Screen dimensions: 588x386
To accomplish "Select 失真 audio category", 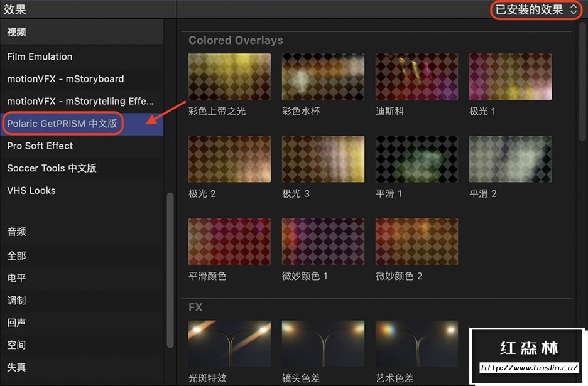I will click(x=82, y=367).
